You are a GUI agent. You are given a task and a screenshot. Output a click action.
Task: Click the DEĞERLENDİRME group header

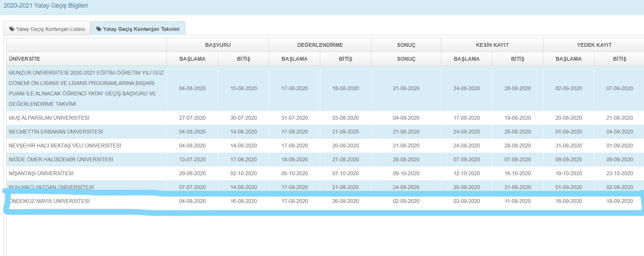(x=320, y=45)
